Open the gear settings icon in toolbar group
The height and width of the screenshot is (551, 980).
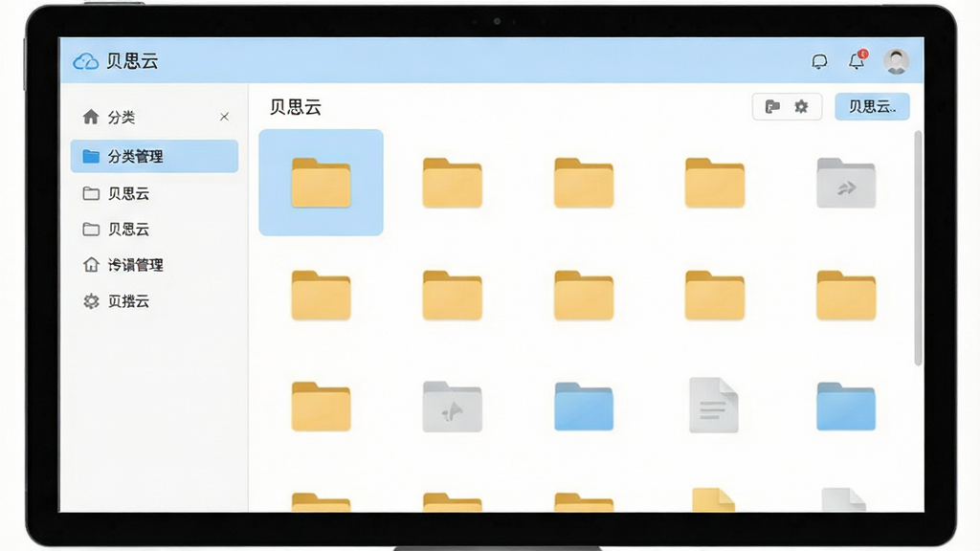801,107
